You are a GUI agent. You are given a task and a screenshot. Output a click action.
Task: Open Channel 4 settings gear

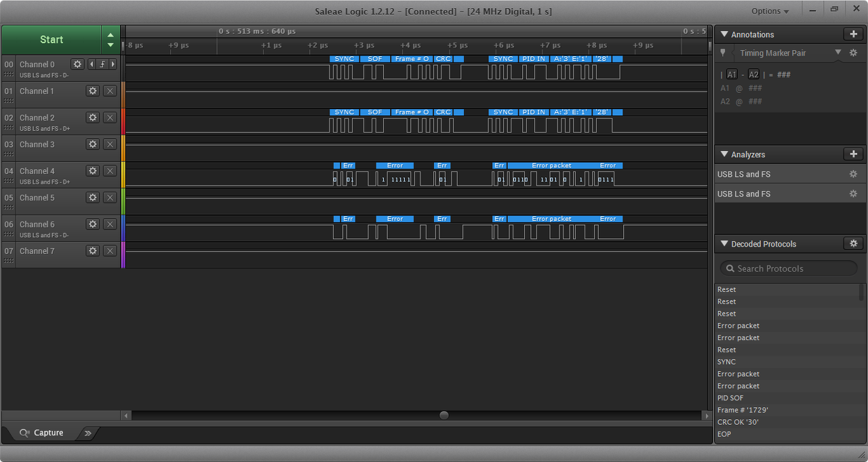(93, 171)
